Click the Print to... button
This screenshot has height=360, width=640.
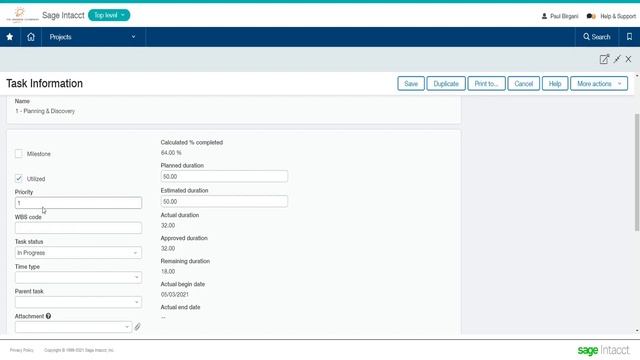tap(486, 84)
